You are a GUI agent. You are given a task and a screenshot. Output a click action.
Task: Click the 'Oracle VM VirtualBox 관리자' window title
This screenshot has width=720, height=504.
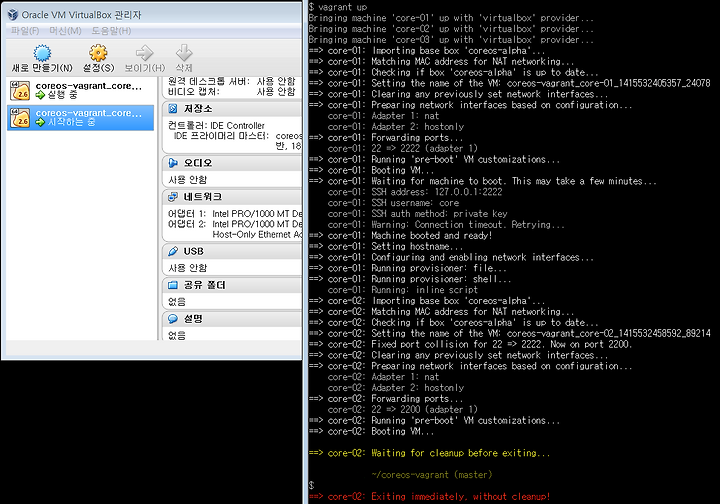click(x=81, y=15)
